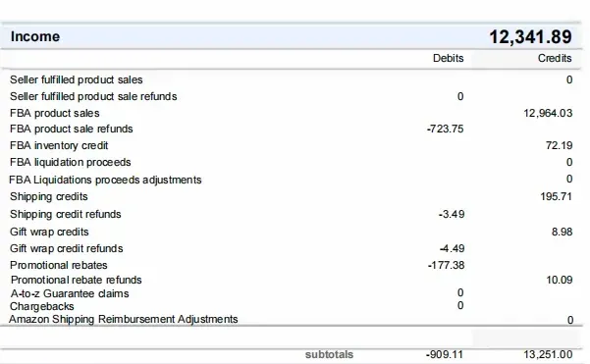
Task: Click the 'FBA inventory credit' label
Action: 59,145
